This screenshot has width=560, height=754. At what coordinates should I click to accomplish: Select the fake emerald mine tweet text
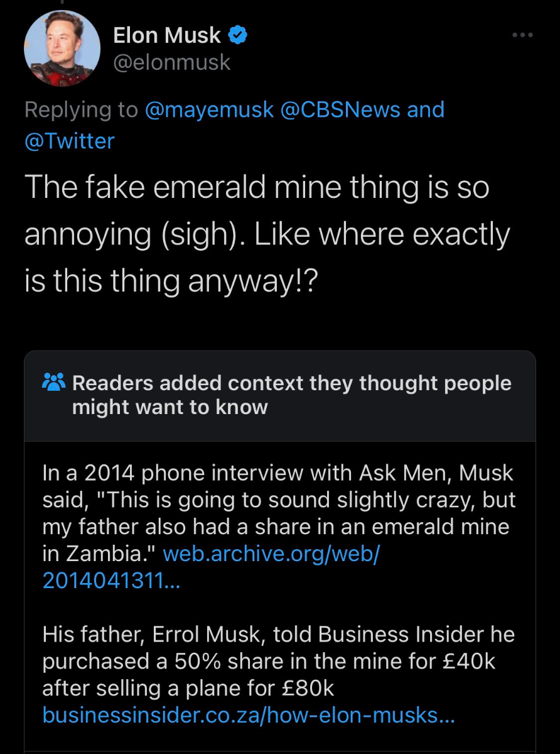tap(266, 234)
